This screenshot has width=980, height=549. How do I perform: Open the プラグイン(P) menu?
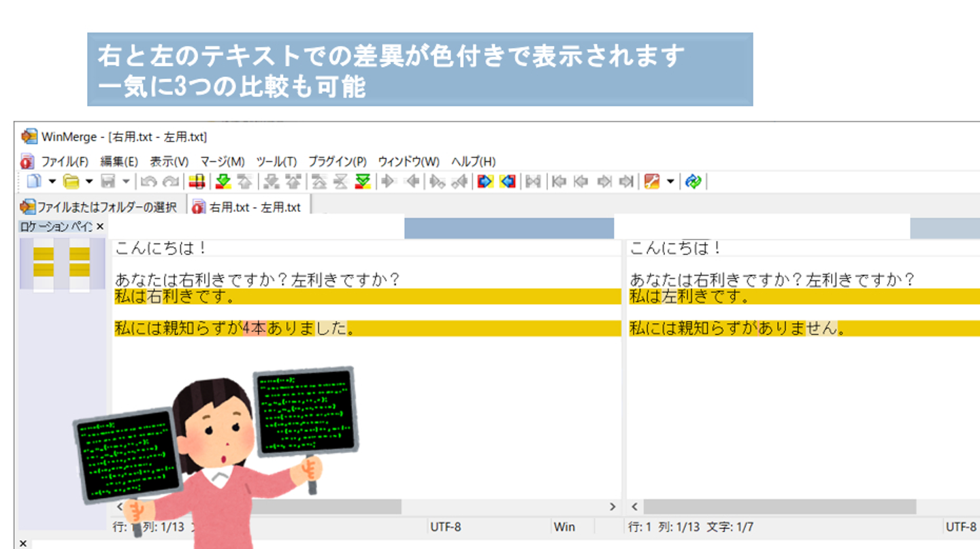click(338, 161)
